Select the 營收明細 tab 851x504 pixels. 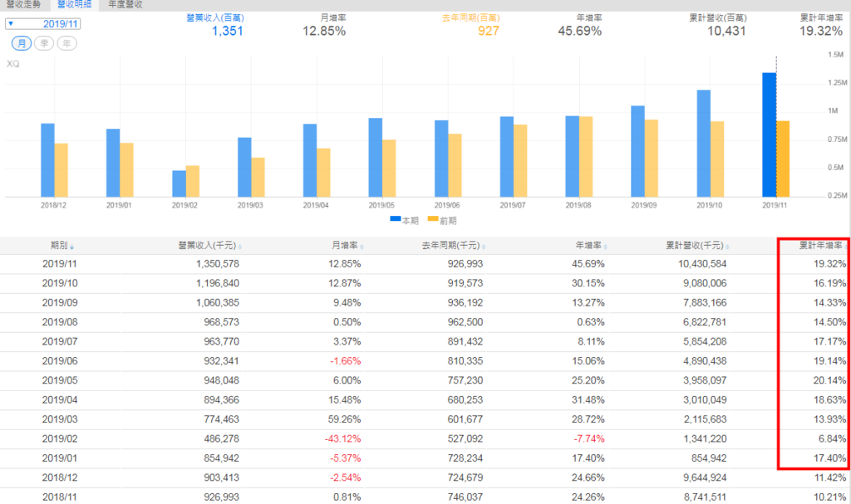(74, 4)
